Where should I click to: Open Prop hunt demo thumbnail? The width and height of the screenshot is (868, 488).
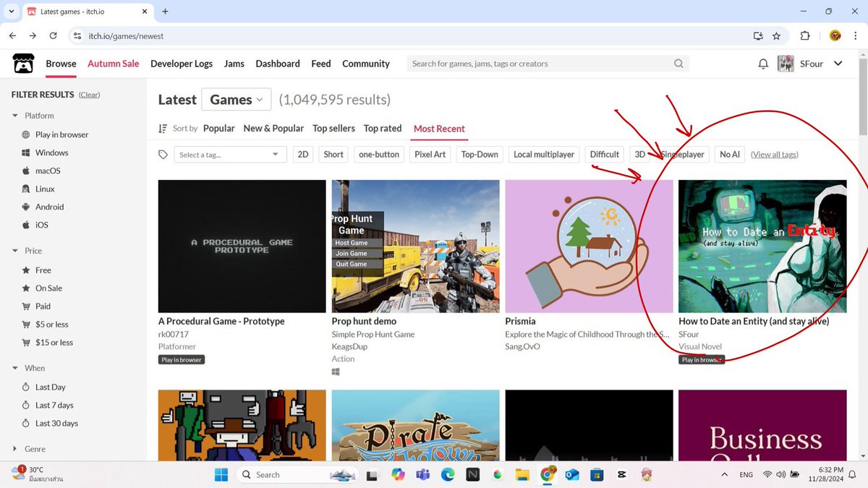tap(415, 246)
